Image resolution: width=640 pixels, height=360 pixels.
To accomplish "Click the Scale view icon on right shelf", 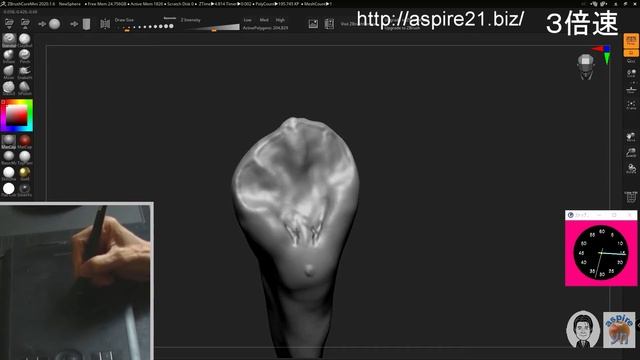I will tap(631, 153).
